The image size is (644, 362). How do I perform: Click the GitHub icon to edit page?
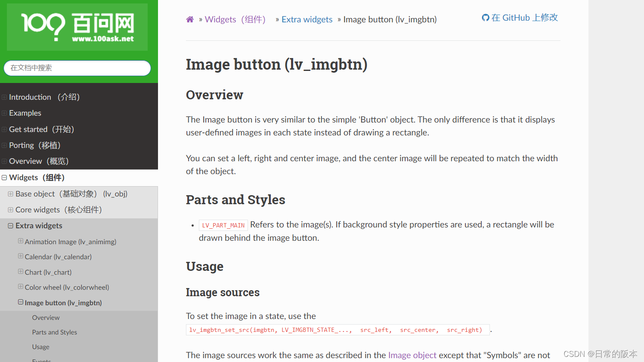coord(486,18)
